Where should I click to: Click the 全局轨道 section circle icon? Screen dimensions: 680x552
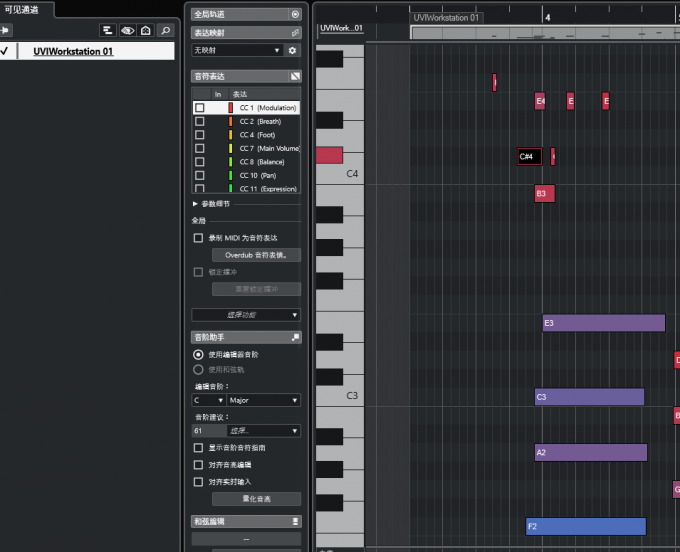[295, 14]
